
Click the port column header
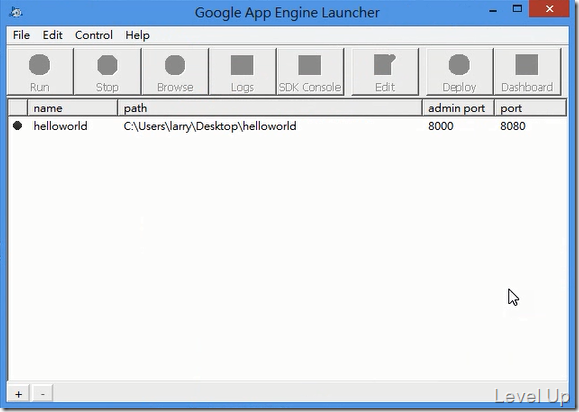530,108
